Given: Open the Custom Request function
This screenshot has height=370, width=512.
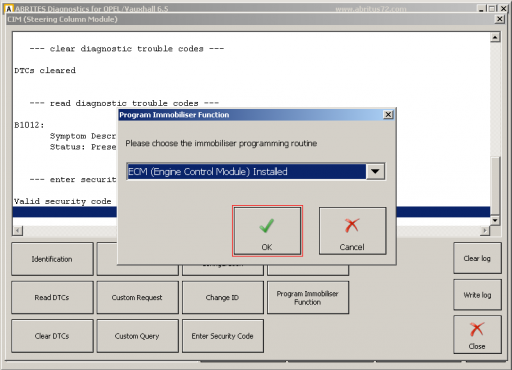Looking at the screenshot, I should [137, 297].
